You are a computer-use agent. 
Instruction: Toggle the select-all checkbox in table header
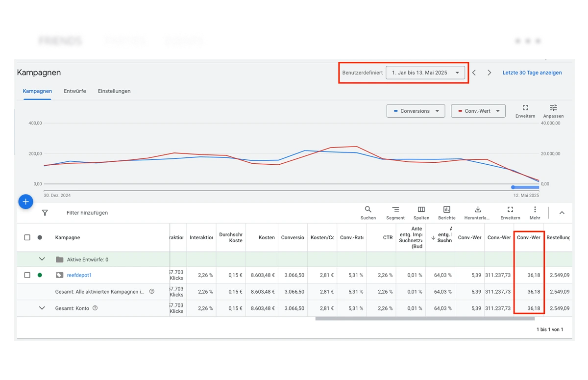coord(27,237)
